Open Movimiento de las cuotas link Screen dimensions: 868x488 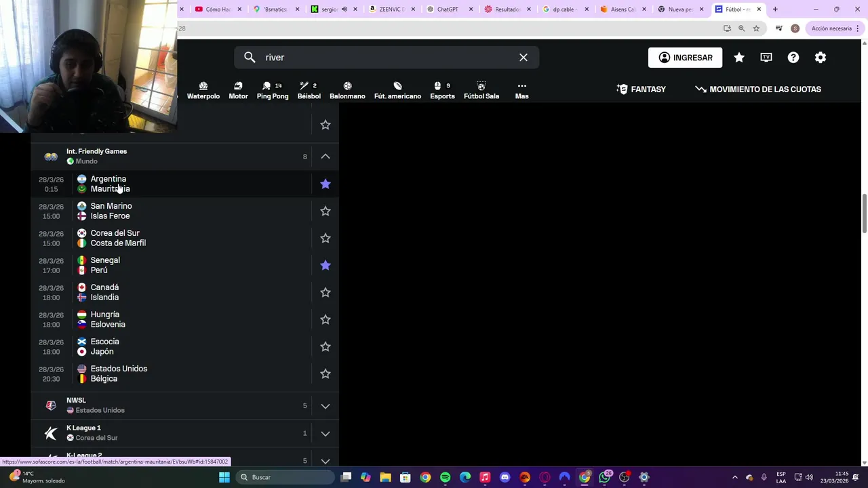point(758,89)
